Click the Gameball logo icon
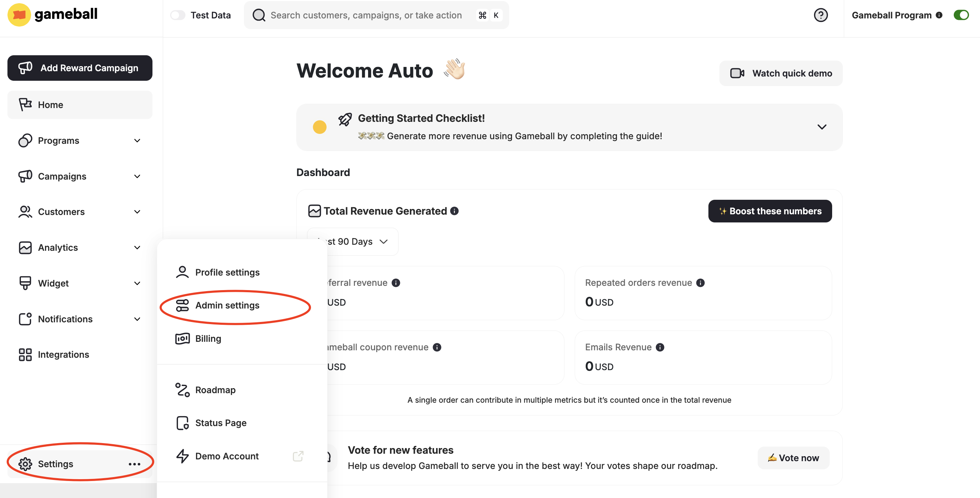 coord(19,15)
